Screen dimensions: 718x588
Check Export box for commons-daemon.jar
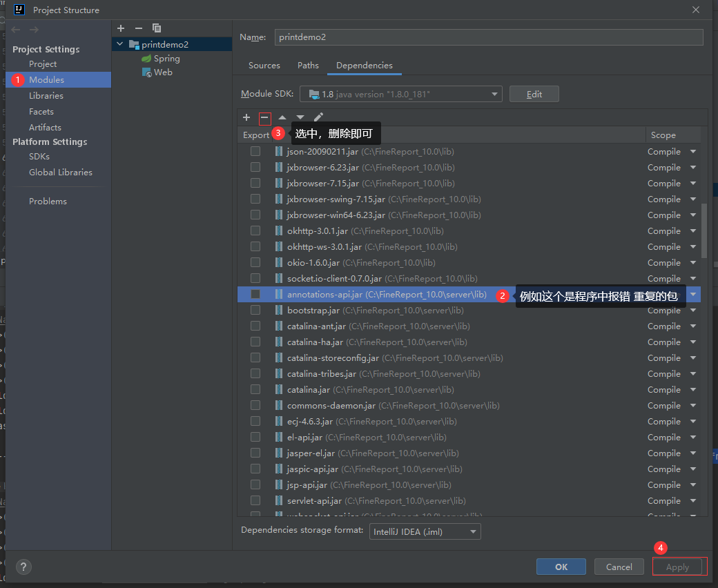(255, 405)
